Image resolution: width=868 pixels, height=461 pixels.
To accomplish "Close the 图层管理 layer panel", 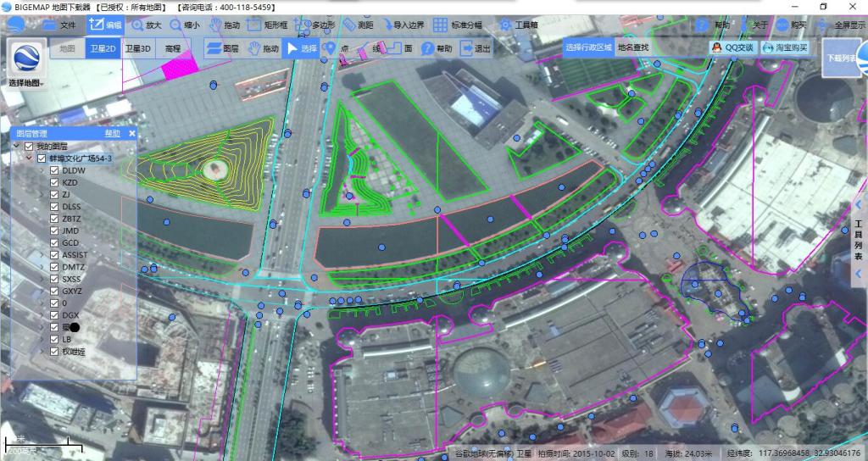I will coord(131,133).
